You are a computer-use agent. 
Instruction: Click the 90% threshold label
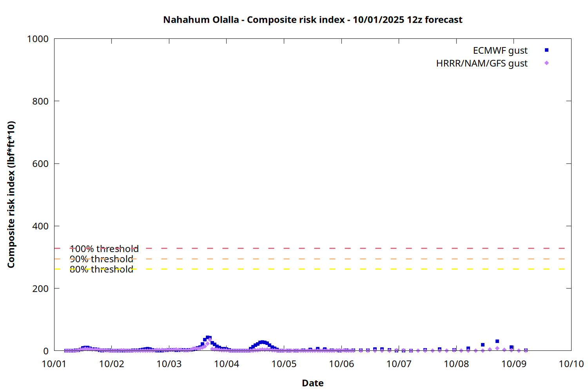point(101,259)
